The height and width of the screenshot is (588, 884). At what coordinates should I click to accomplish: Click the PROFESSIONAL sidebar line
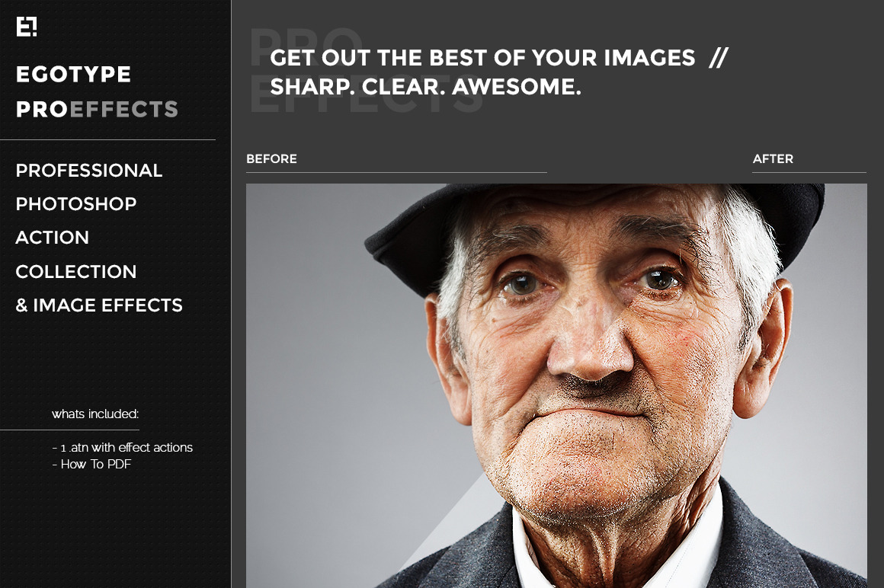point(89,170)
